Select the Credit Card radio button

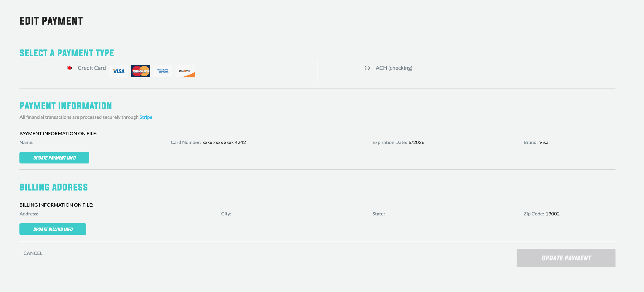tap(70, 68)
